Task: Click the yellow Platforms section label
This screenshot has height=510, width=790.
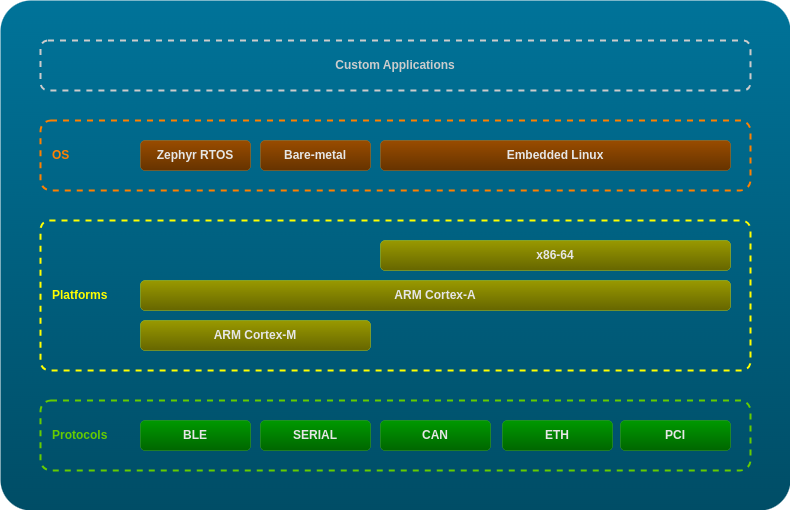Action: (x=79, y=295)
